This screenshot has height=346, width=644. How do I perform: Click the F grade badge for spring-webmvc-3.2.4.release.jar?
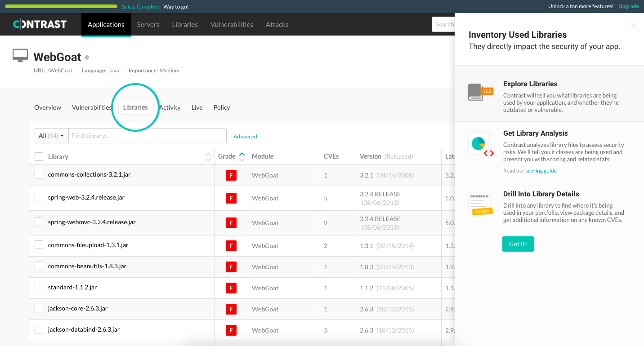[231, 222]
